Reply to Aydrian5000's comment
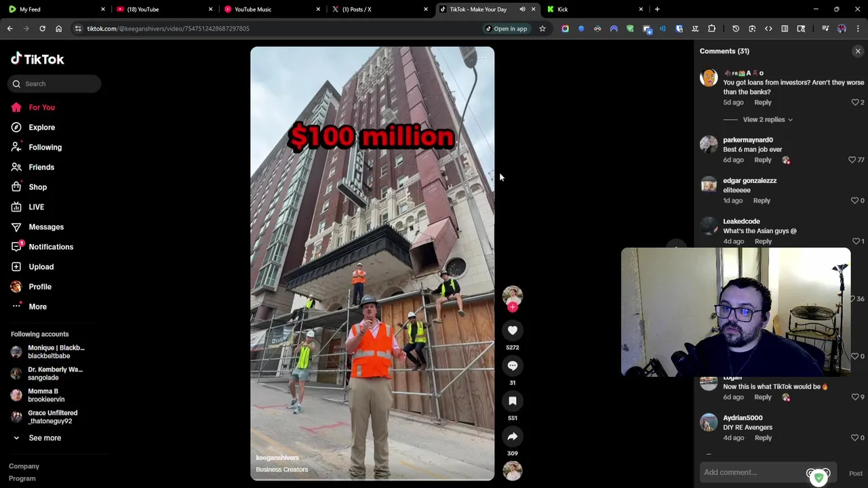Screen dimensions: 868x488 pyautogui.click(x=763, y=438)
